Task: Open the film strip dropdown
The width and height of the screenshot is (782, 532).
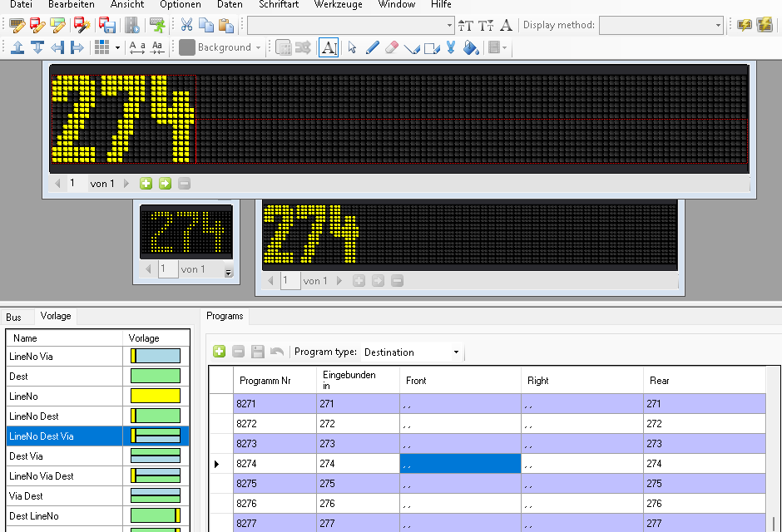Action: coord(505,48)
